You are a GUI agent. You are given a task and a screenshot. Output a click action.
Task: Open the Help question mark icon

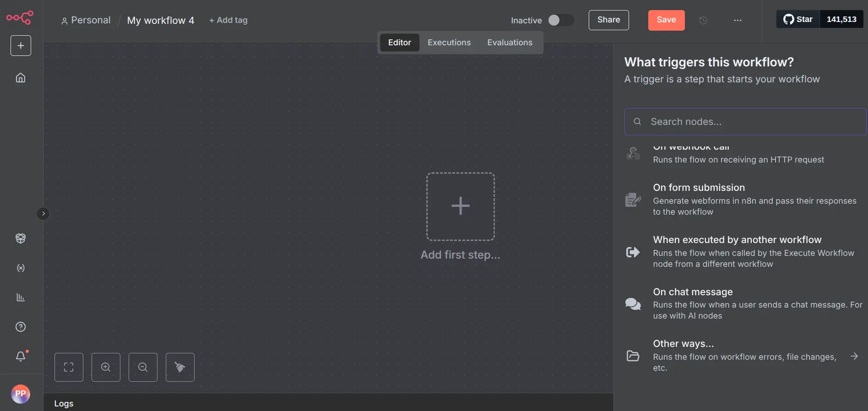coord(21,327)
